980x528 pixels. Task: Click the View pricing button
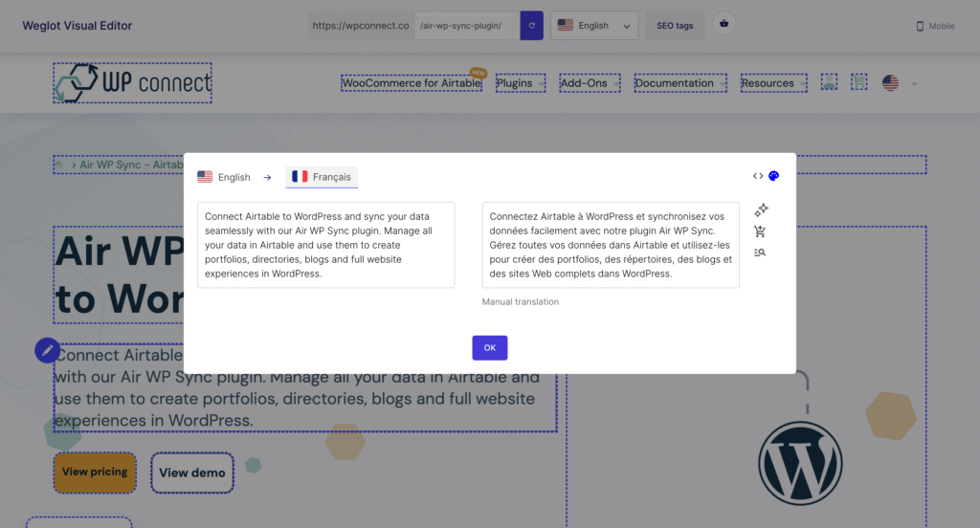click(95, 473)
